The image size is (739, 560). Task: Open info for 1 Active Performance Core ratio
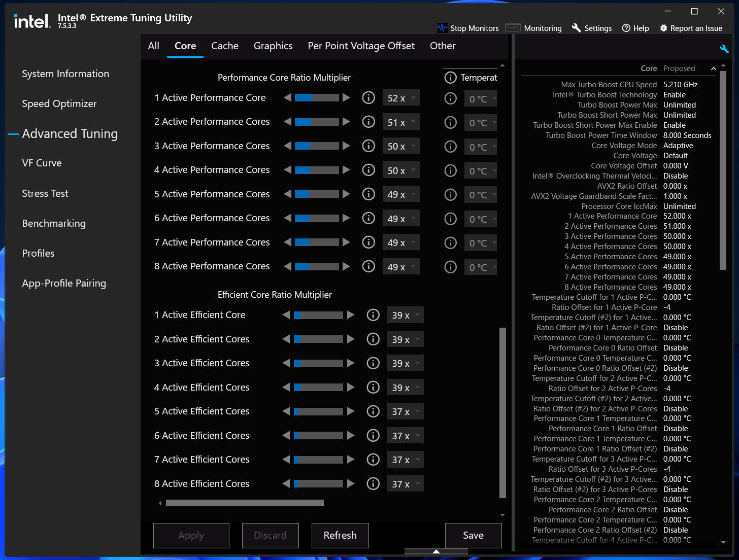pyautogui.click(x=368, y=98)
